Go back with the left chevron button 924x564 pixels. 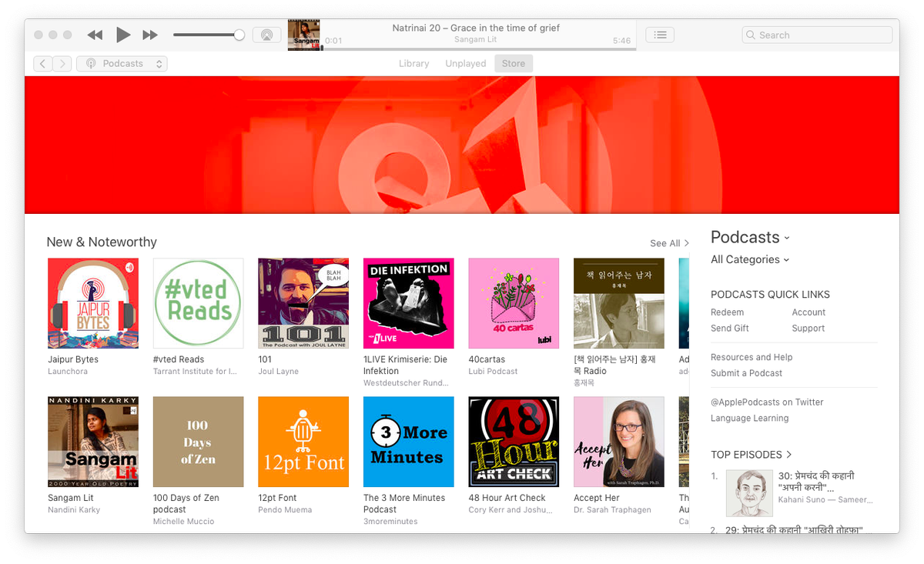[x=43, y=64]
